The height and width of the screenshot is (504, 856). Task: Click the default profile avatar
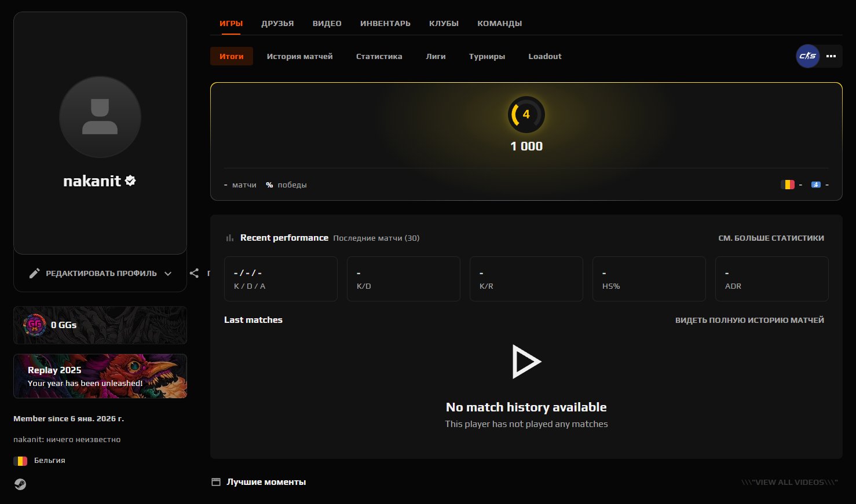[100, 117]
